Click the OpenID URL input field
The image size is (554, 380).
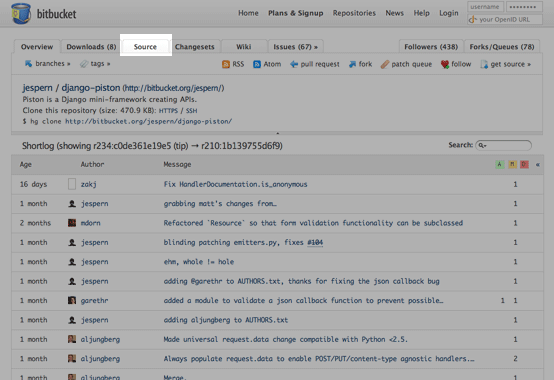[x=505, y=19]
